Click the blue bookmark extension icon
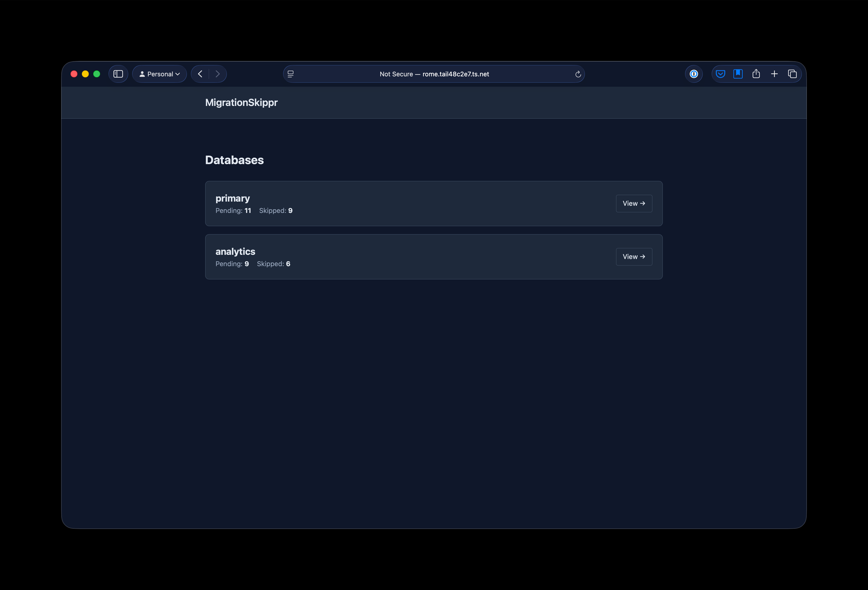Viewport: 868px width, 590px height. [738, 74]
